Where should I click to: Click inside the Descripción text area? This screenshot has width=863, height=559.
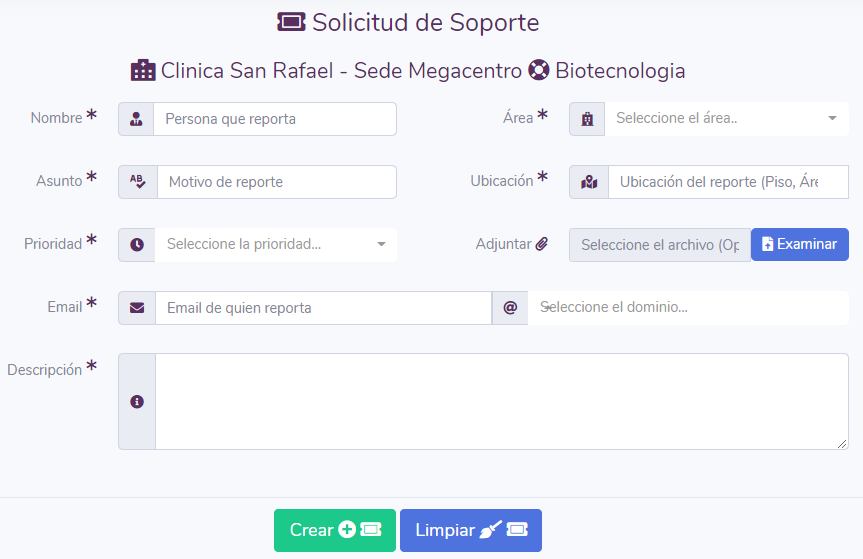(501, 402)
